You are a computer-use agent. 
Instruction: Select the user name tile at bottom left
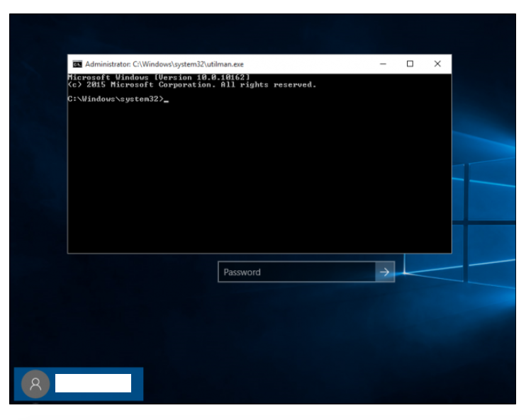pos(79,384)
